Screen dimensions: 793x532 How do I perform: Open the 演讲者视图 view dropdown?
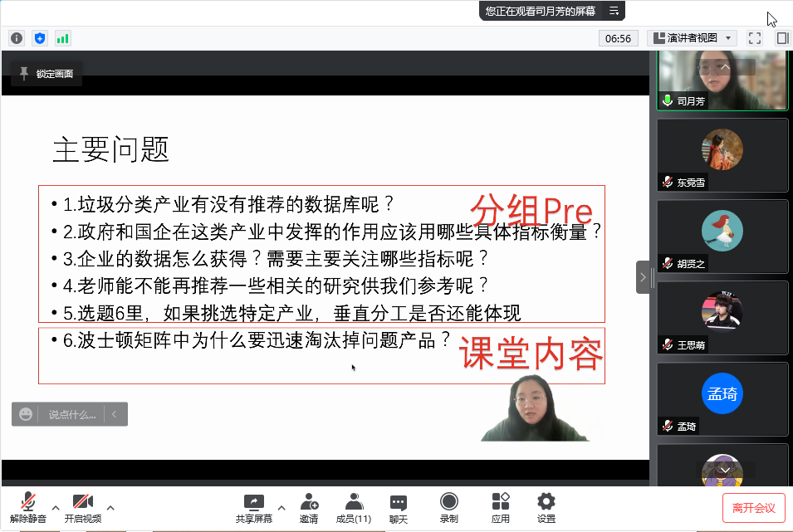click(692, 38)
